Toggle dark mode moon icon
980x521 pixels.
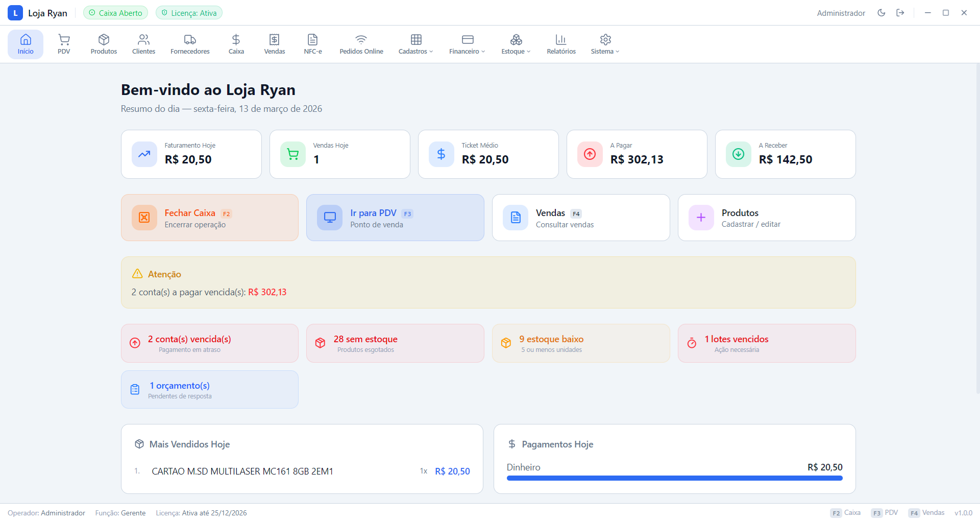[x=881, y=13]
